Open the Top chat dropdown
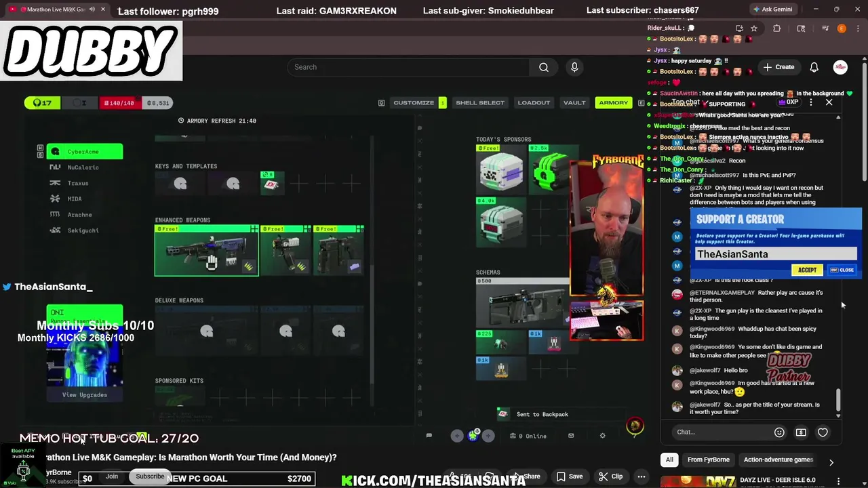This screenshot has width=868, height=488. coord(690,102)
